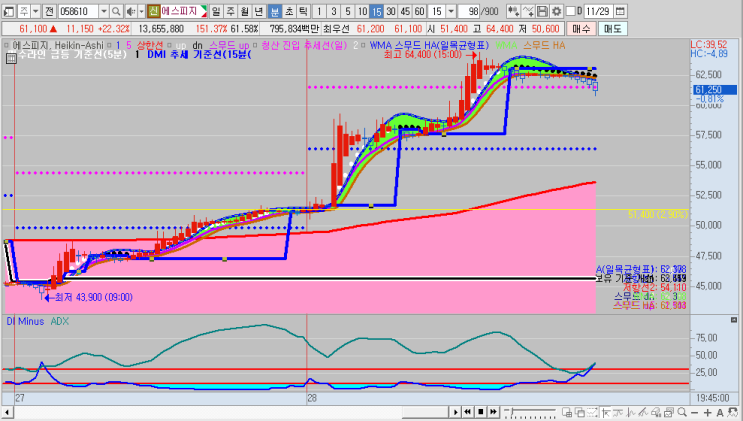Expand the 주 type dropdown arrow

tap(36, 11)
